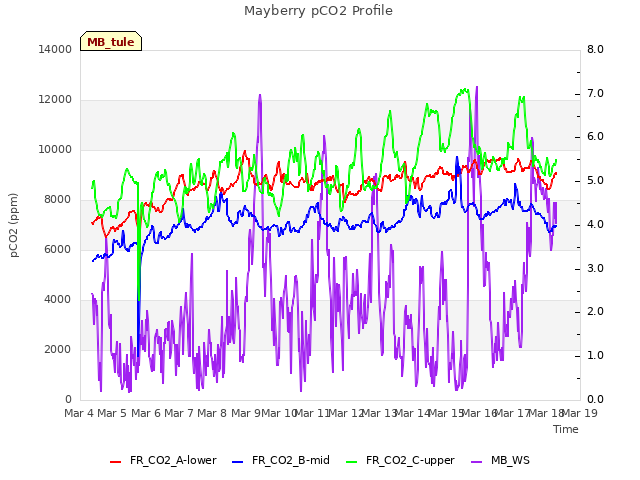Click the green C-upper peak near Mar 15
Screen dimensions: 640x480
coord(464,90)
